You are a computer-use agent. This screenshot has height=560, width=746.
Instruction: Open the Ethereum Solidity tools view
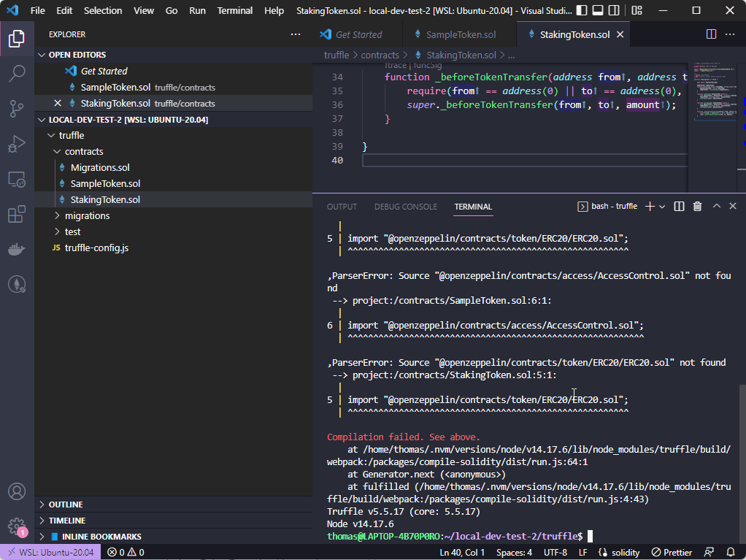point(17,285)
